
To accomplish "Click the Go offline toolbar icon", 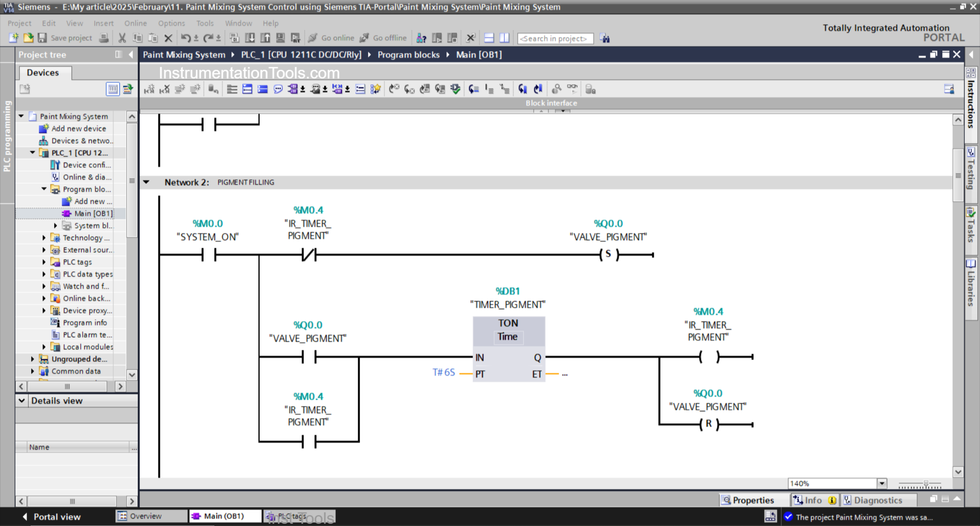I will tap(383, 38).
